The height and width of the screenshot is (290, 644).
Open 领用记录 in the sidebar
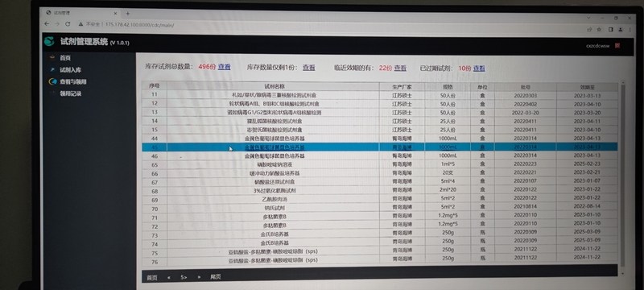71,93
